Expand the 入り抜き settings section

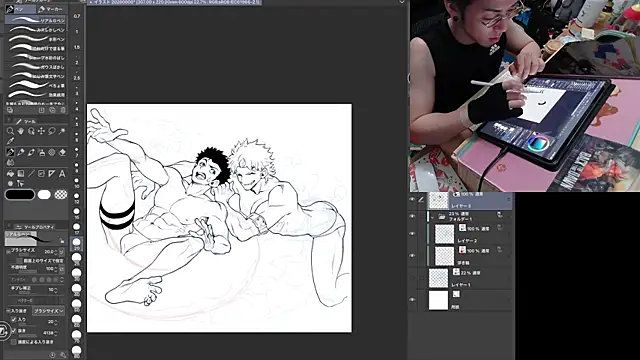[x=8, y=311]
